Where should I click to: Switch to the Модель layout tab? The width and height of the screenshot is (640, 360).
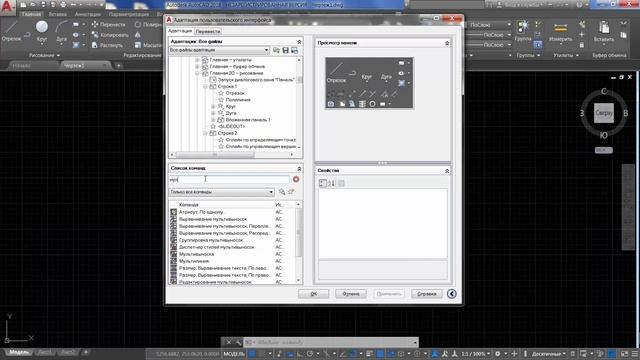point(19,352)
